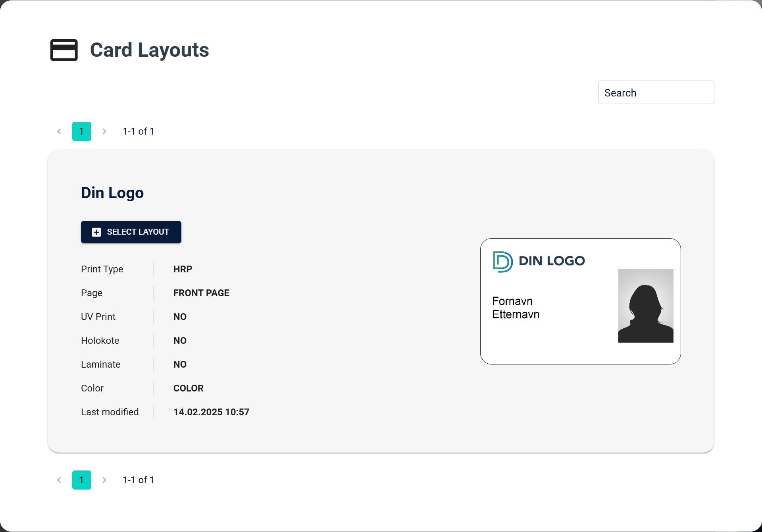Click the photo silhouette placeholder on the card
This screenshot has width=762, height=532.
pyautogui.click(x=645, y=305)
